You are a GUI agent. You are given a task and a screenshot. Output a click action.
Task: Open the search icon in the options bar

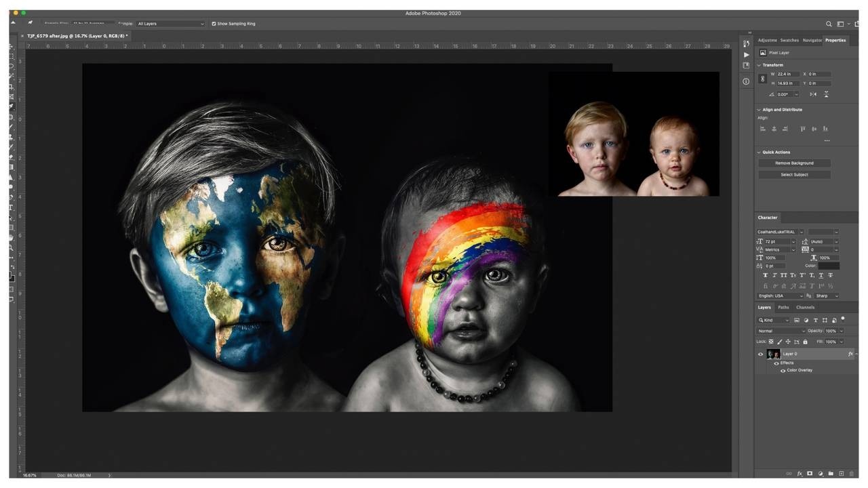point(829,24)
